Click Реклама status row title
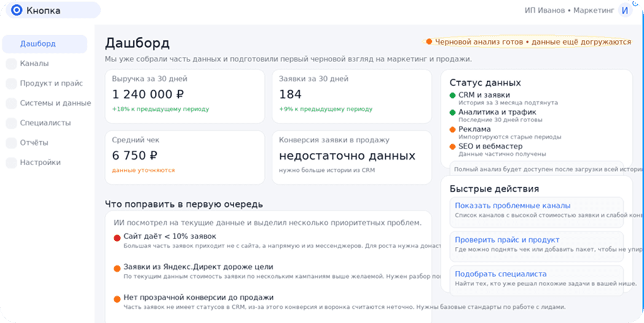Viewport: 644px width, 323px height. click(474, 130)
